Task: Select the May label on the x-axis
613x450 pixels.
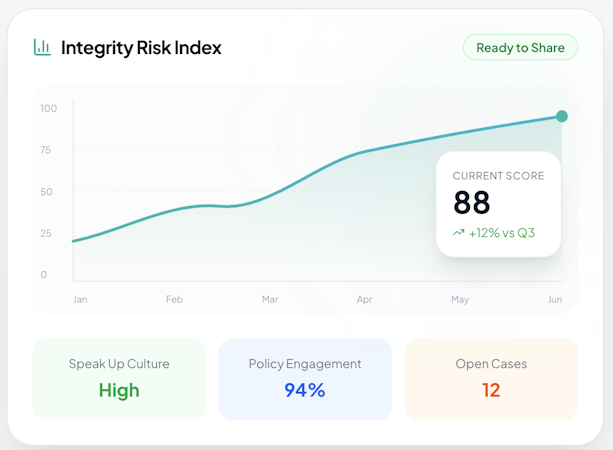Action: [460, 299]
